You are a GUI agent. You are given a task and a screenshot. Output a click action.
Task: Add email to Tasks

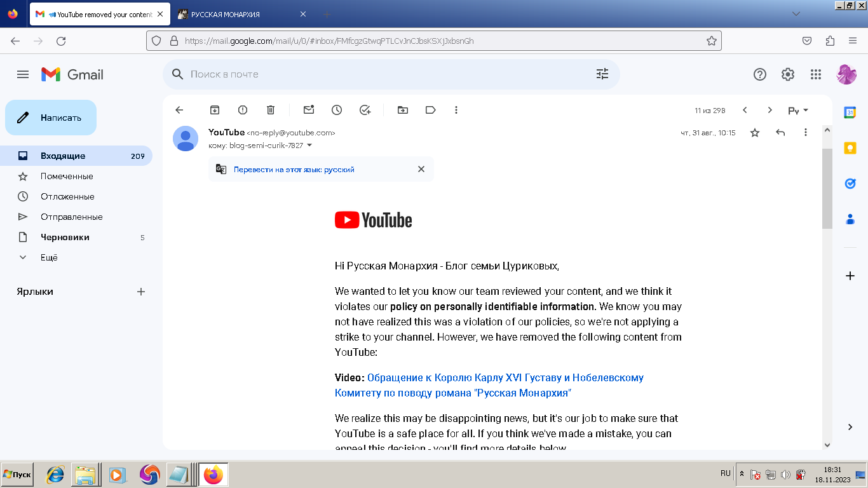[365, 110]
